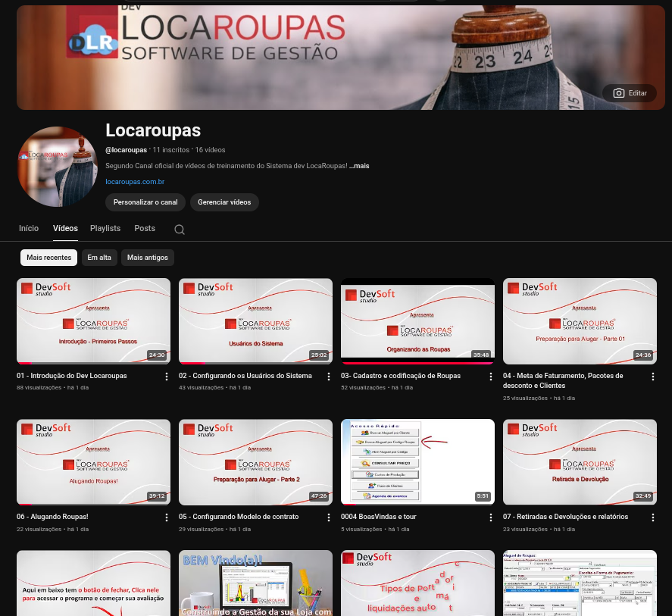Open options menu on '06 - Alugando Roupas!' video
Screen dimensions: 672x616
tap(166, 518)
